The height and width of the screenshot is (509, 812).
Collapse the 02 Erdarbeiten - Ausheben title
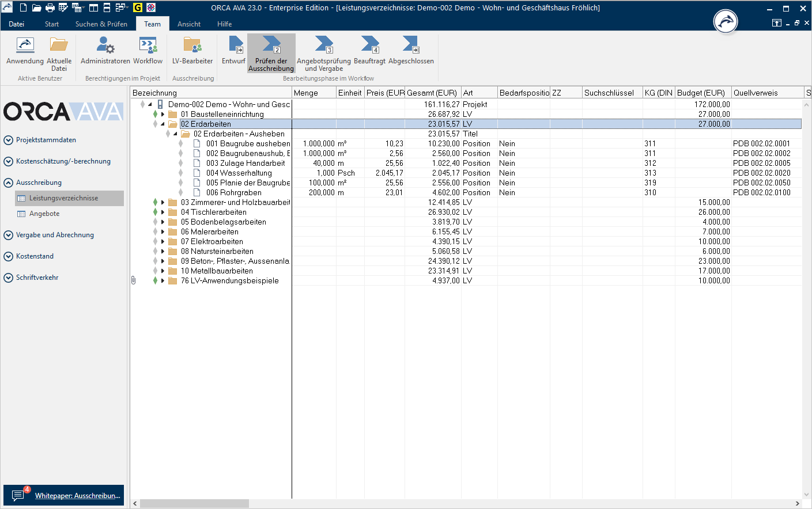click(175, 134)
